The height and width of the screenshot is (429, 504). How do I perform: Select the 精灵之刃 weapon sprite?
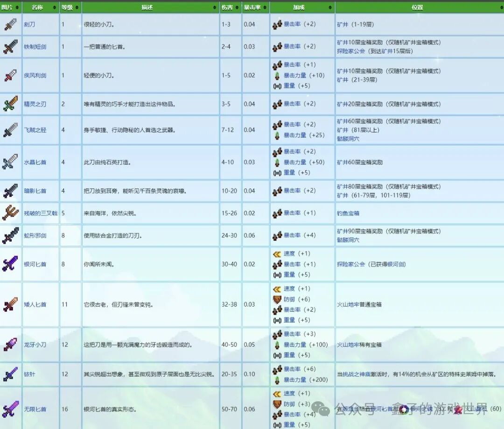[x=10, y=104]
